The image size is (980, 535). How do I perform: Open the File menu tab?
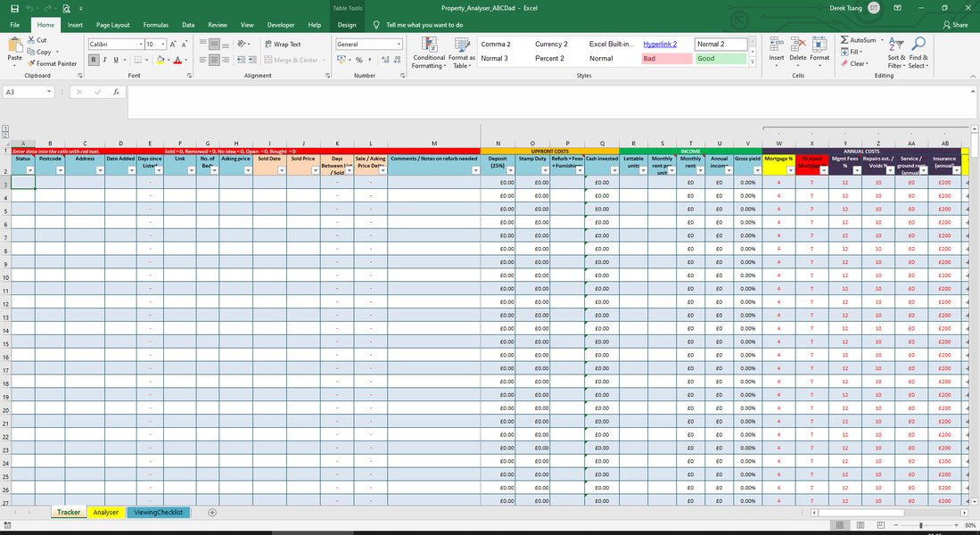15,25
